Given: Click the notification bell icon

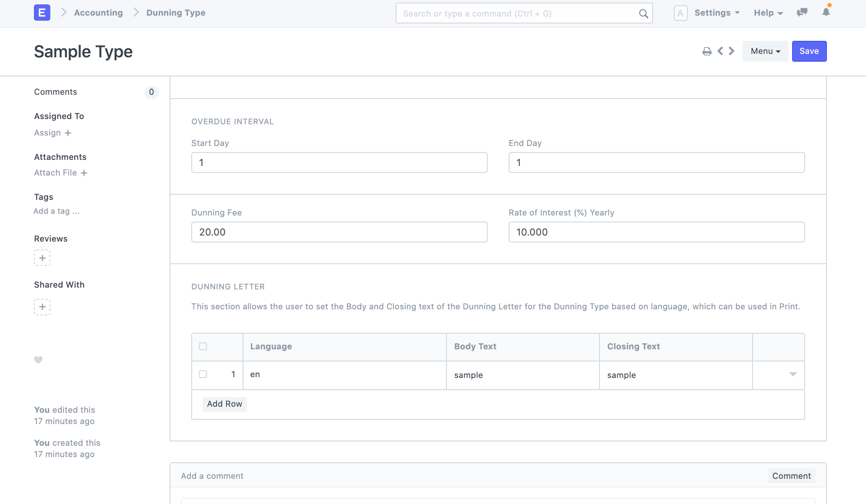Looking at the screenshot, I should tap(826, 12).
